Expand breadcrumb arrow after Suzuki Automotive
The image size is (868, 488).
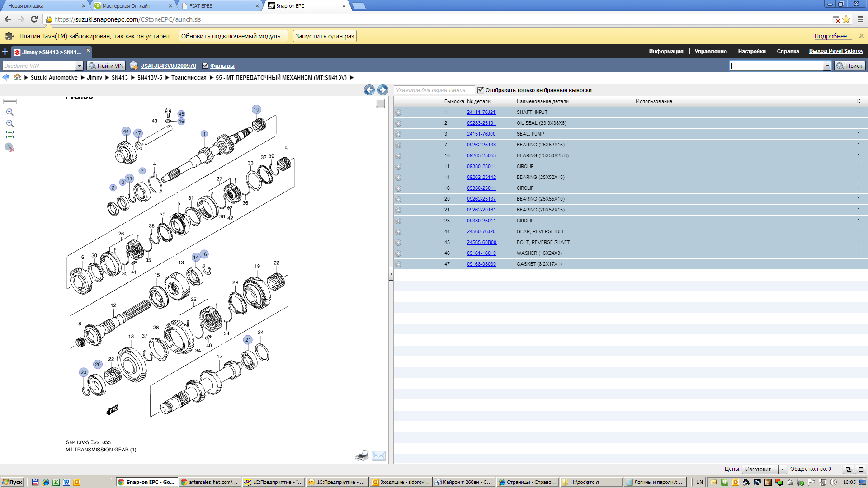(x=82, y=78)
